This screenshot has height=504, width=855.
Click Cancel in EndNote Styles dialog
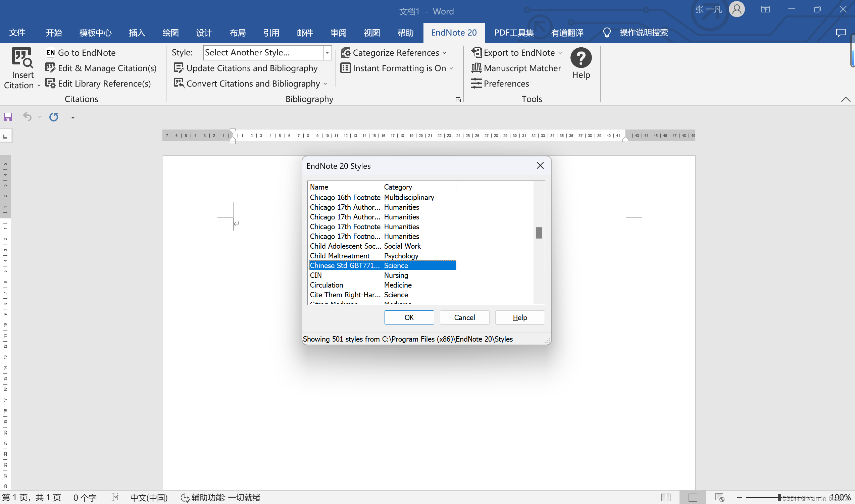(x=464, y=317)
